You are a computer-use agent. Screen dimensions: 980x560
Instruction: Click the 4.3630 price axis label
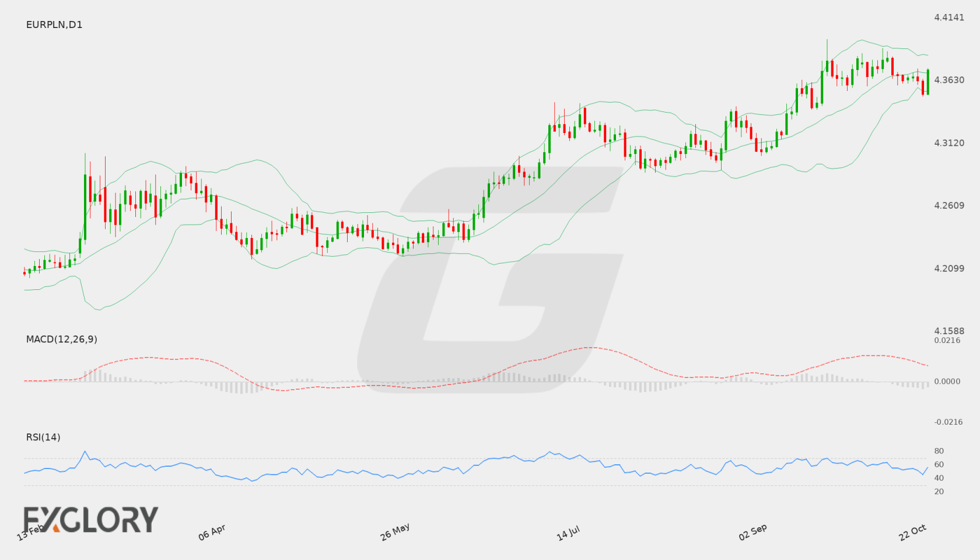(x=949, y=80)
